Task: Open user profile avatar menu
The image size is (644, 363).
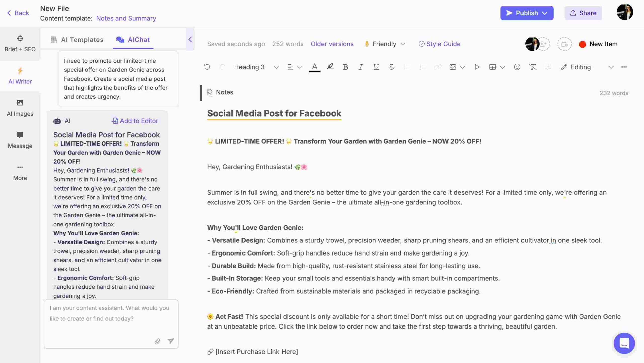Action: (x=625, y=12)
